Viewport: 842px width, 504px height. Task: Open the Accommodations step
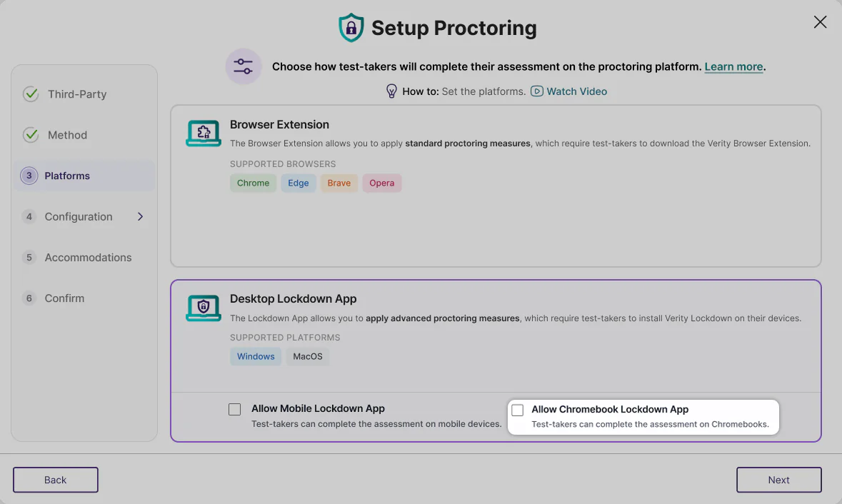[x=88, y=257]
